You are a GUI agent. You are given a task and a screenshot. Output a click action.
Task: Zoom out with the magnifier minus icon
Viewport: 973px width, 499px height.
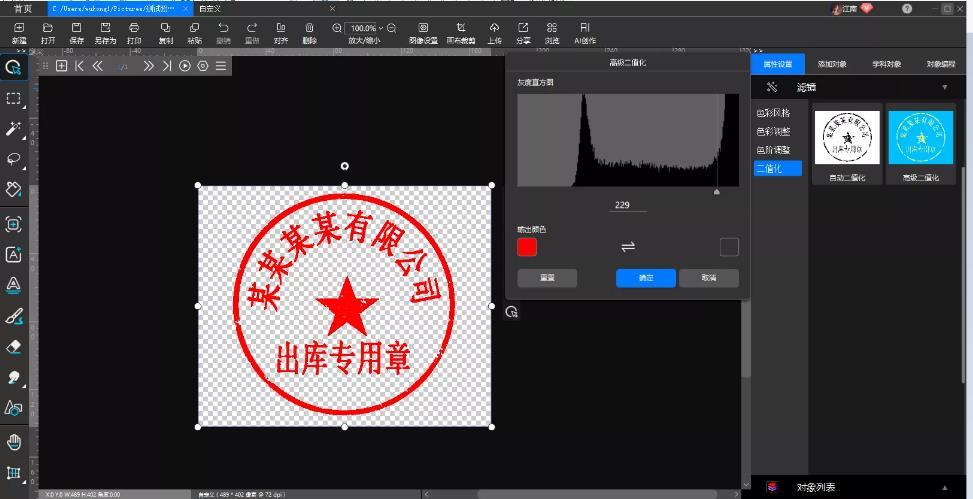392,28
